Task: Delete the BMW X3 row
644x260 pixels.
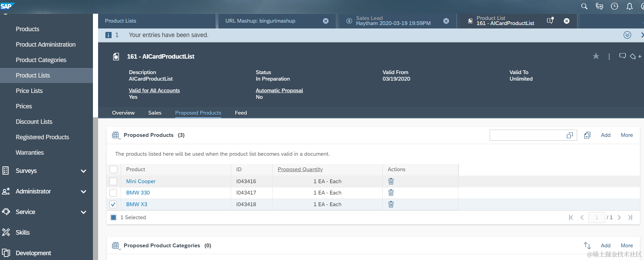Action: click(391, 204)
